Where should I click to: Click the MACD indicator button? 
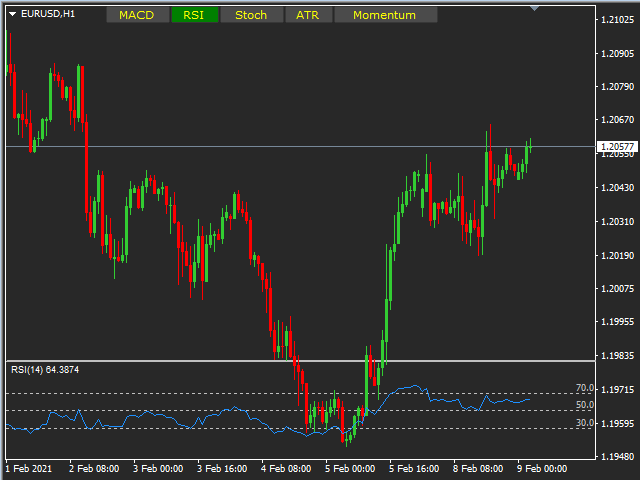coord(136,15)
